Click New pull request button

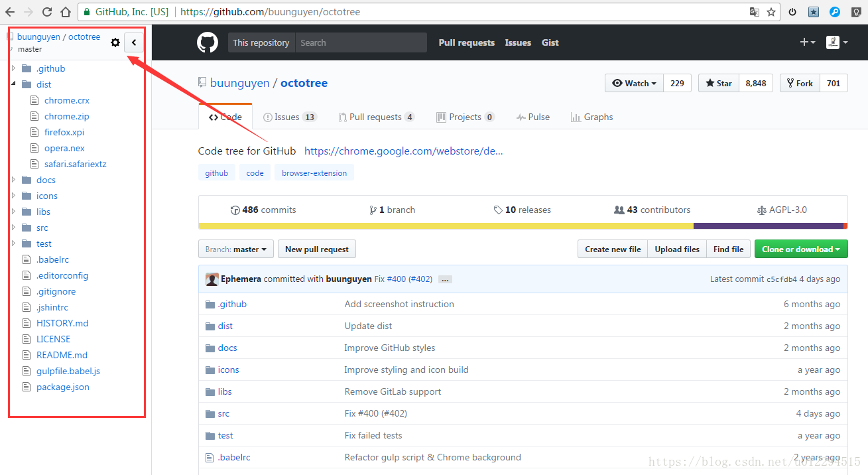(x=317, y=249)
